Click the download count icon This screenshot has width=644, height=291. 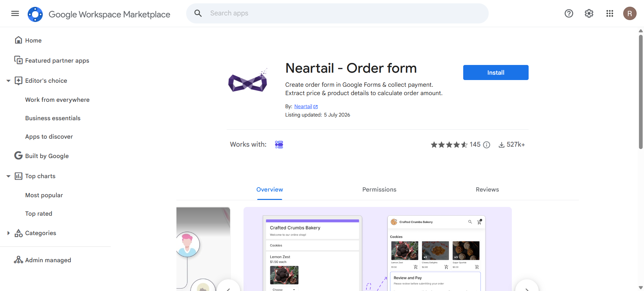pos(501,145)
